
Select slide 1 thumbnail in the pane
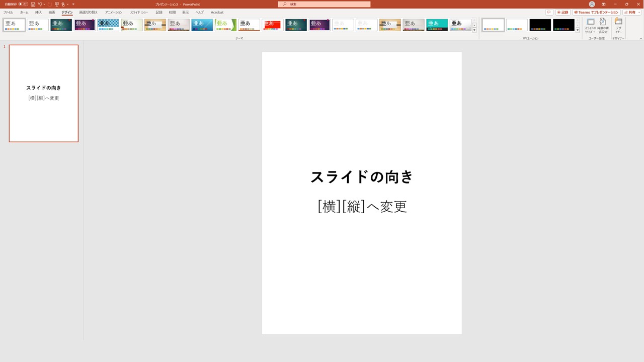[x=44, y=93]
